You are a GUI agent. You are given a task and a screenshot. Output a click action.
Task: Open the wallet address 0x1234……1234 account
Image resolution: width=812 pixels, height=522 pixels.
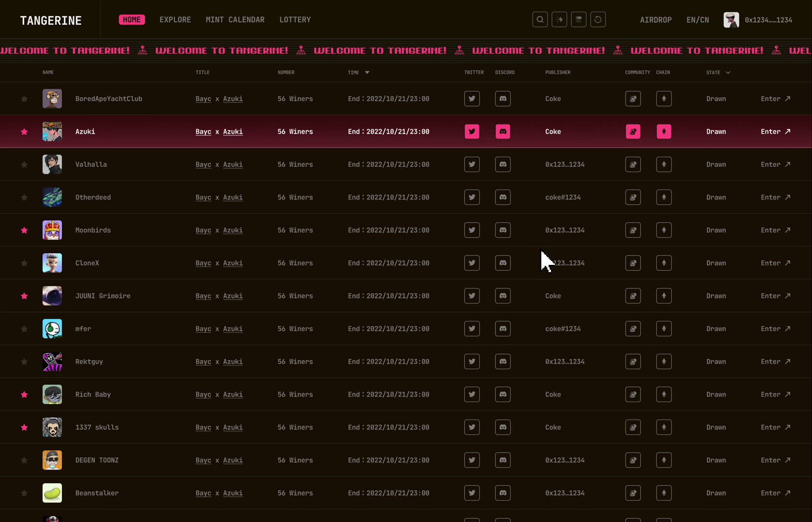coord(768,20)
